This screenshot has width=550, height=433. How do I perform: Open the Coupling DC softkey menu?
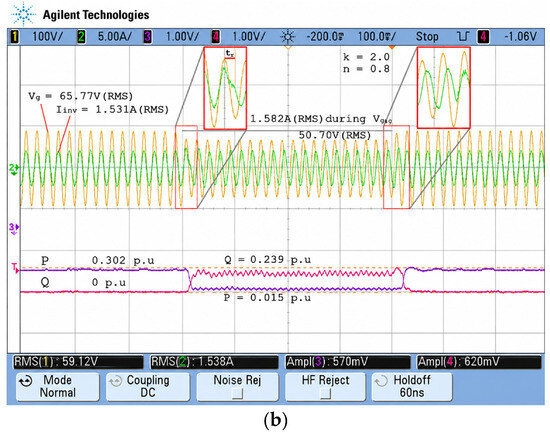coord(148,386)
